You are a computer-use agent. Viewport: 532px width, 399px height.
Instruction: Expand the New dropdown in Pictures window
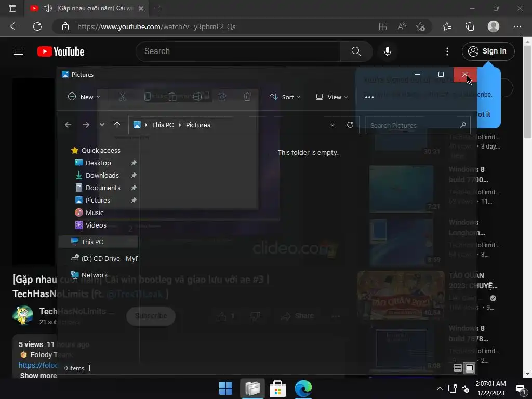[84, 97]
